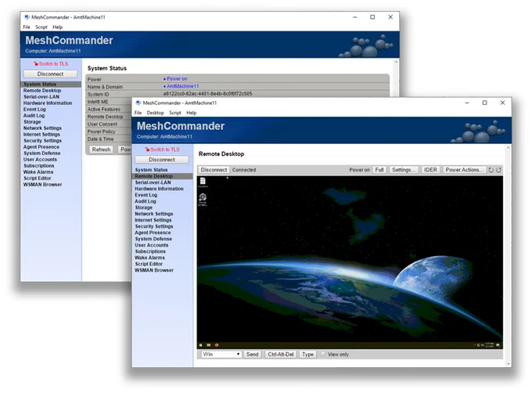Viewport: 532px width, 393px height.
Task: Select User Accounts in back window sidebar
Action: pyautogui.click(x=40, y=160)
